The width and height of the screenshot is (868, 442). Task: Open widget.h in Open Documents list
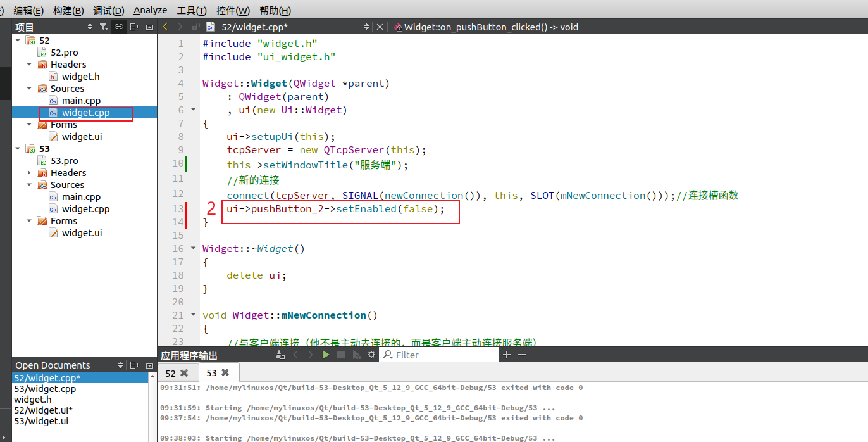tap(33, 400)
